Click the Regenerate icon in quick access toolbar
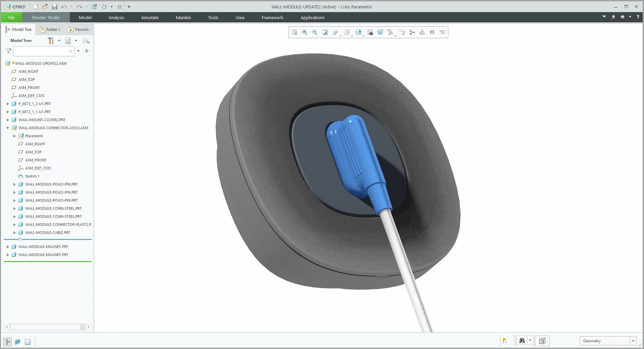Screen dimensions: 644x349 click(x=94, y=7)
